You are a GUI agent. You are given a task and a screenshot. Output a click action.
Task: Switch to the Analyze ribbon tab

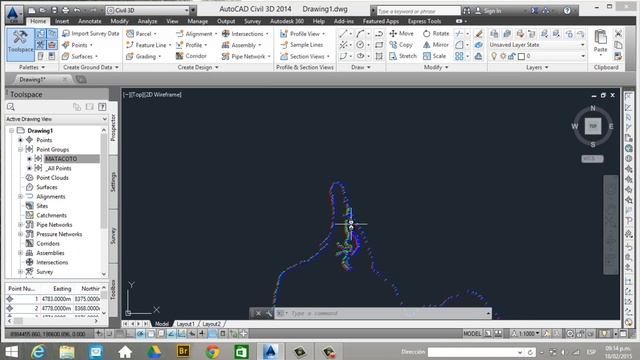tap(147, 21)
